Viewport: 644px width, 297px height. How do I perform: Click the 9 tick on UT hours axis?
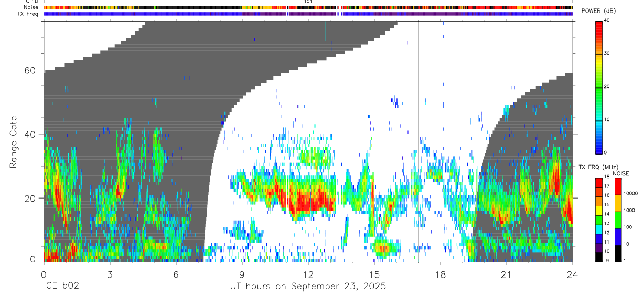coord(242,274)
